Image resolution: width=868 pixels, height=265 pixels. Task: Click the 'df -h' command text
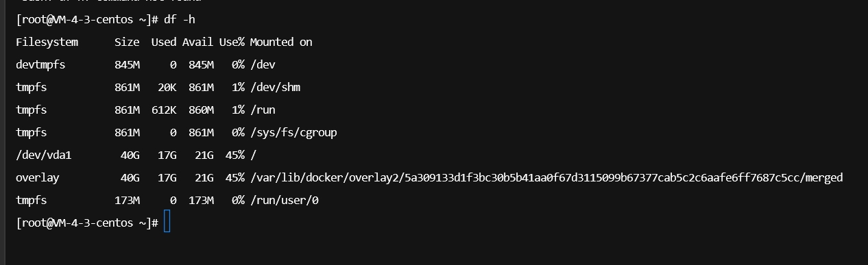tap(181, 19)
